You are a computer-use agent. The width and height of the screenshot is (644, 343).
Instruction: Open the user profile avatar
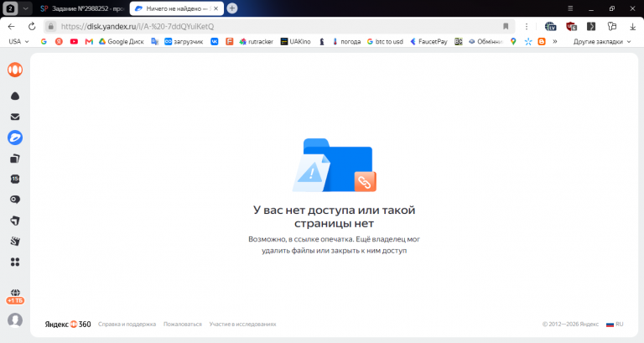coord(15,320)
